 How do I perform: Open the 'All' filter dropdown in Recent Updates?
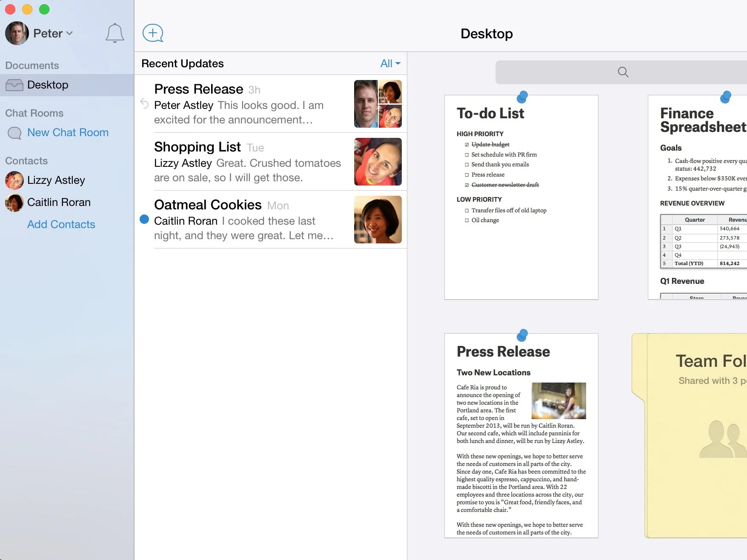click(x=389, y=63)
